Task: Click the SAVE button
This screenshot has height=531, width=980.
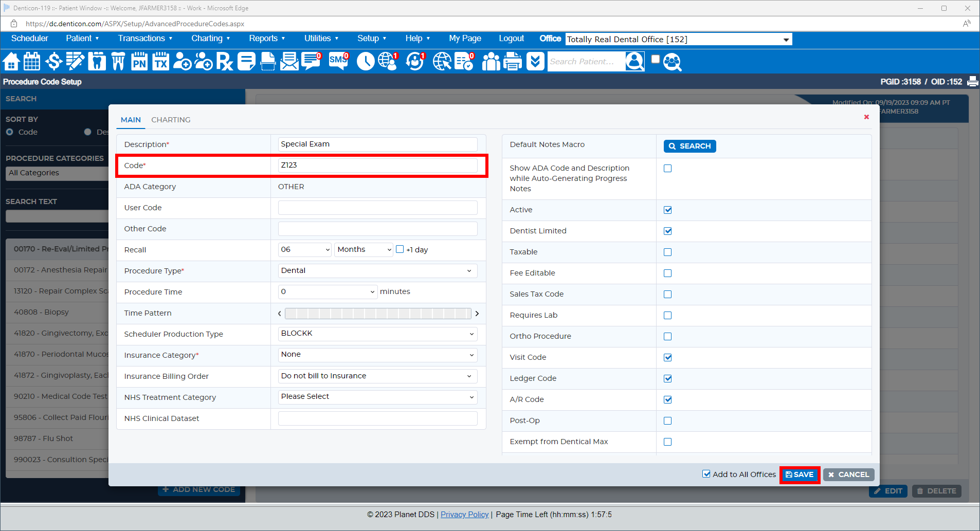Action: coord(800,474)
